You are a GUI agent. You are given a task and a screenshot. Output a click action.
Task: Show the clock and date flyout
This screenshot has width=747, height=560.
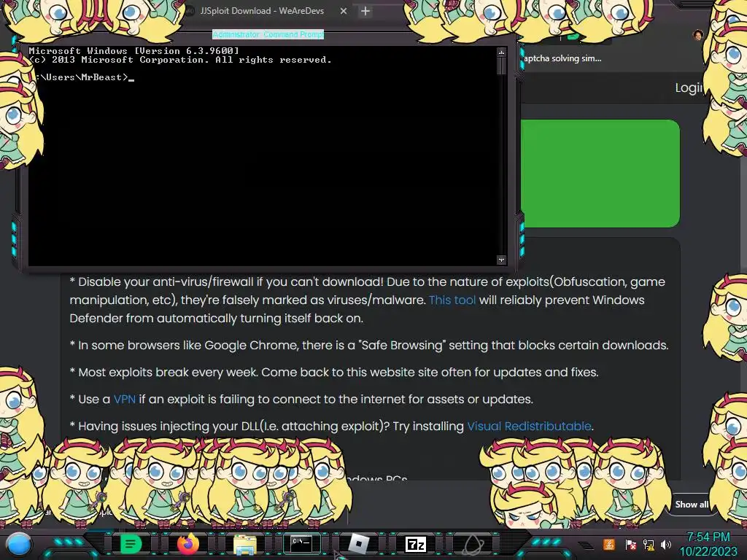pos(708,544)
